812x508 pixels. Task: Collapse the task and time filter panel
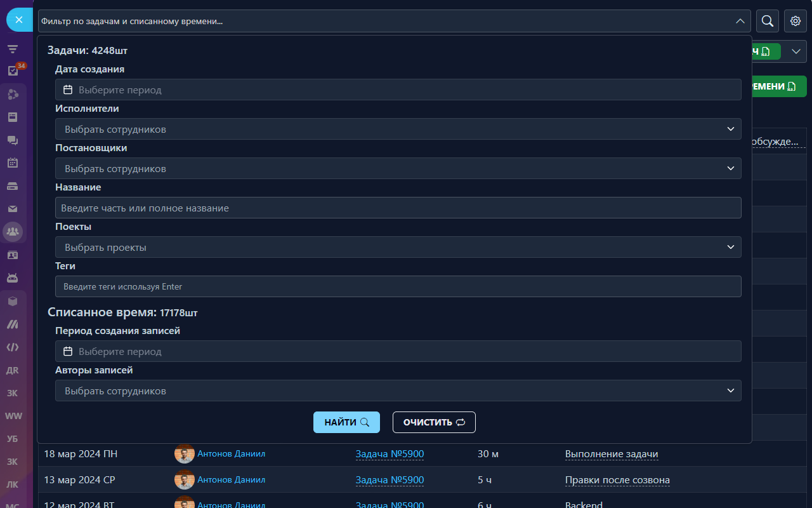[740, 21]
